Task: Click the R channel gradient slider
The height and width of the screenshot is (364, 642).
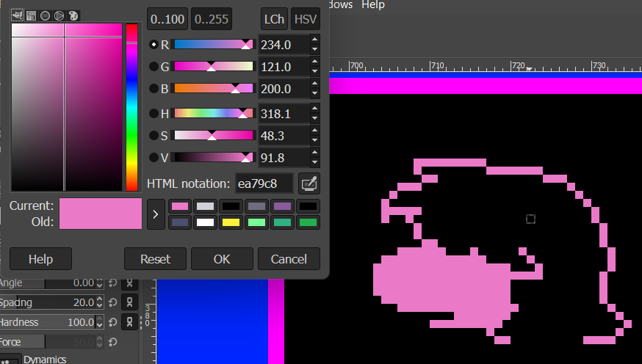Action: [213, 45]
